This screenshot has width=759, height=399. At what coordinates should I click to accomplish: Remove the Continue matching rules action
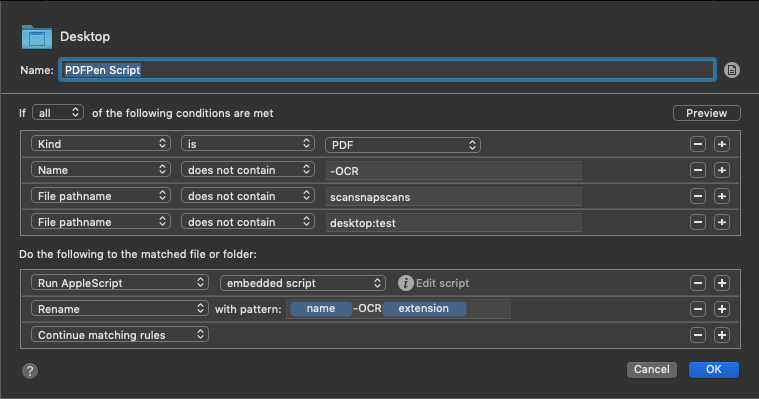point(698,335)
